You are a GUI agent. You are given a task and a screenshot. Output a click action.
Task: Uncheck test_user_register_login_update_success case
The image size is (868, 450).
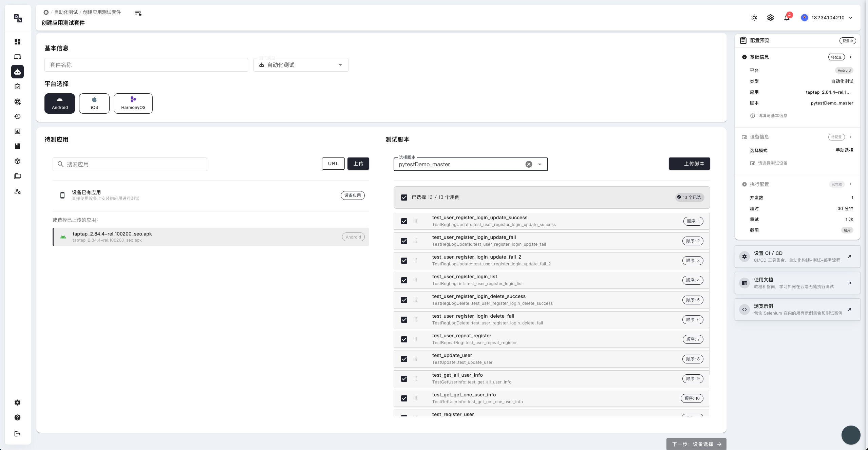coord(404,221)
